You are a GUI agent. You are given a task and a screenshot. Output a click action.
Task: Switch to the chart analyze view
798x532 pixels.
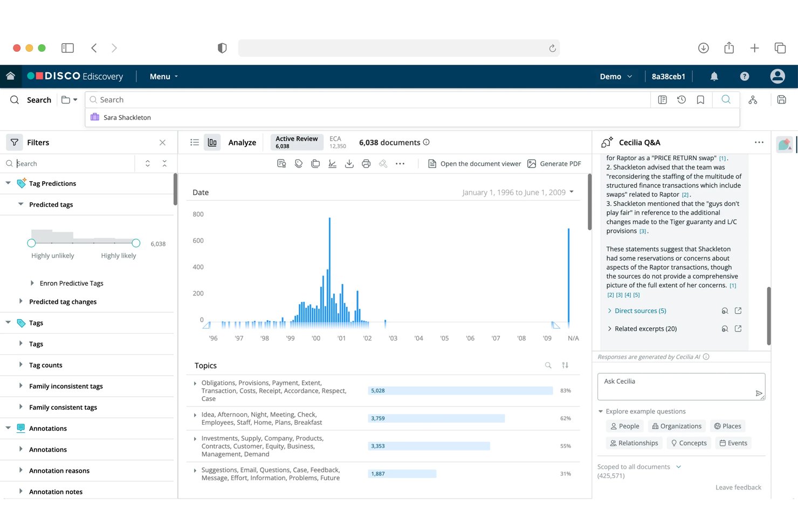[x=212, y=142]
